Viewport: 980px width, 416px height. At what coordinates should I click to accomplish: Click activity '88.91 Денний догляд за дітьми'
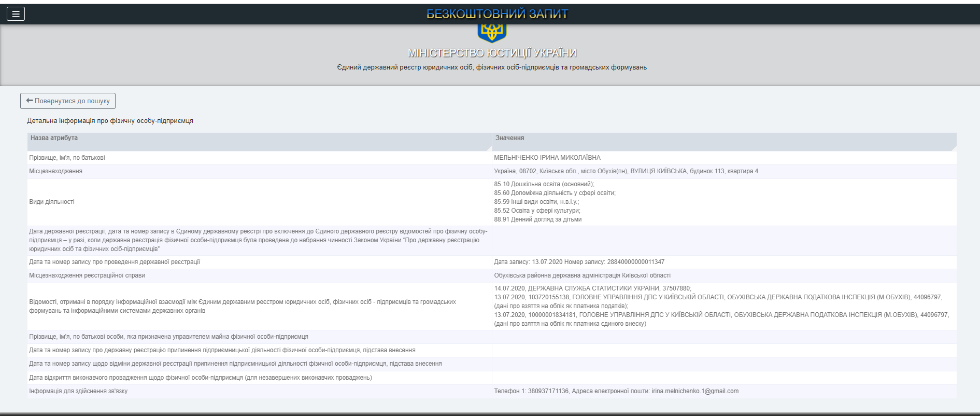click(537, 219)
